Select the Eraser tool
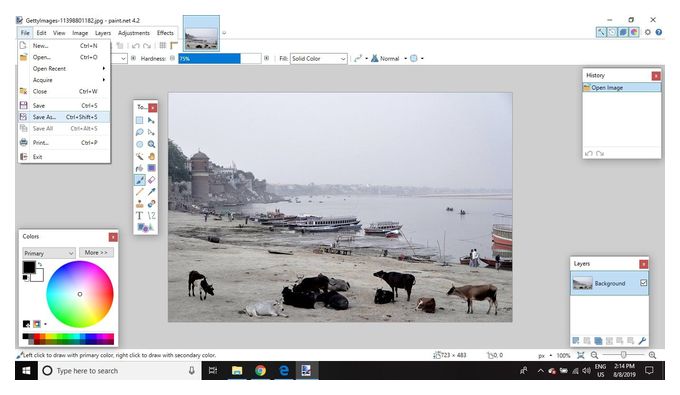Image resolution: width=680 pixels, height=395 pixels. pyautogui.click(x=151, y=180)
